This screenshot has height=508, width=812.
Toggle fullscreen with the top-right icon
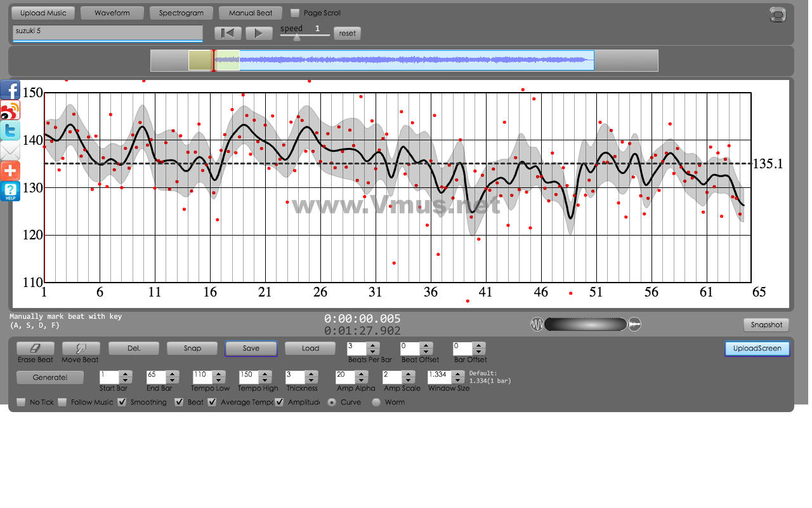click(778, 15)
